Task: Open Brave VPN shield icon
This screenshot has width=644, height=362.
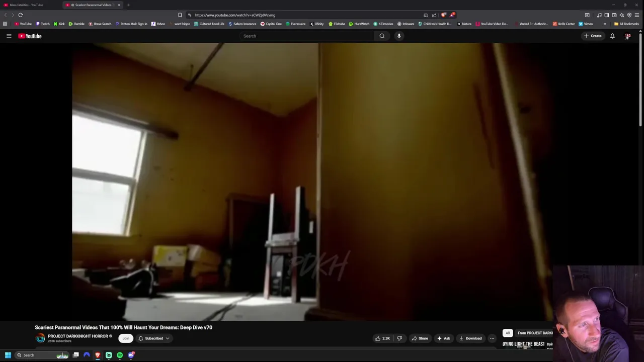Action: coord(629,15)
